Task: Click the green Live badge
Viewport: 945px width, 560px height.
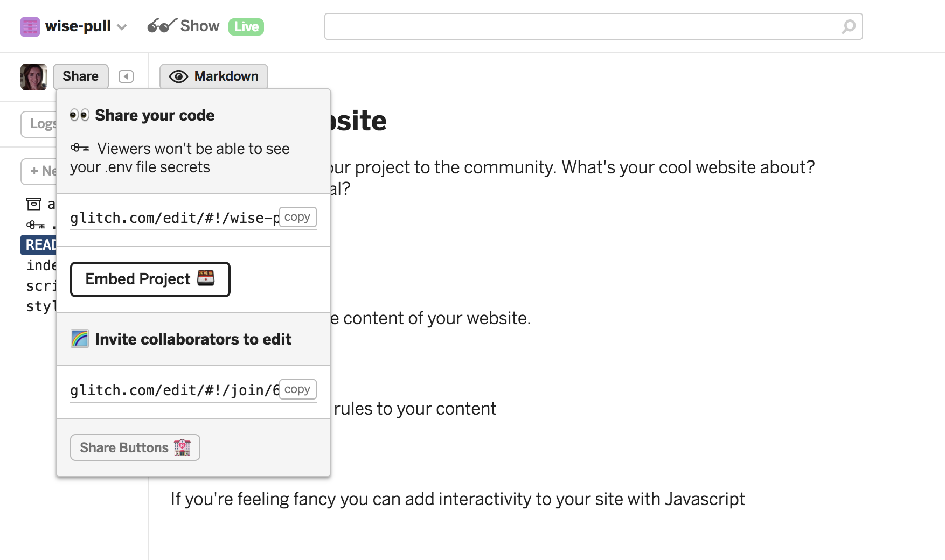Action: [246, 26]
